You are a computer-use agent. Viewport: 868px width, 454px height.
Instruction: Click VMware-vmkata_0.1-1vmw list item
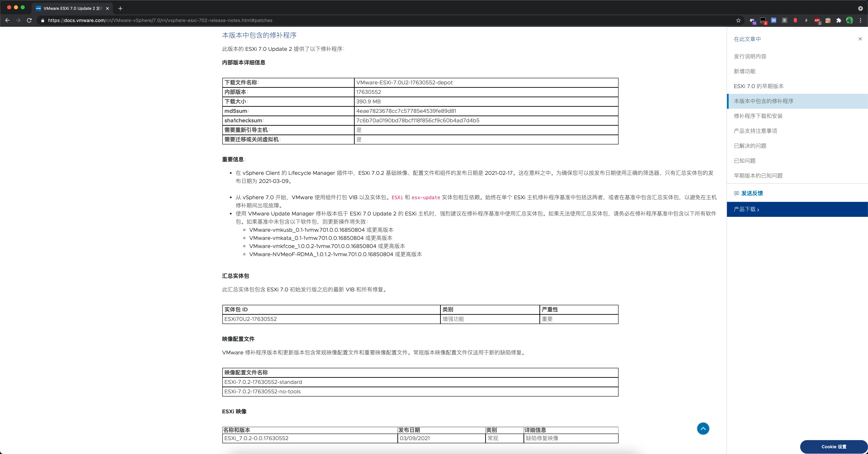(320, 238)
